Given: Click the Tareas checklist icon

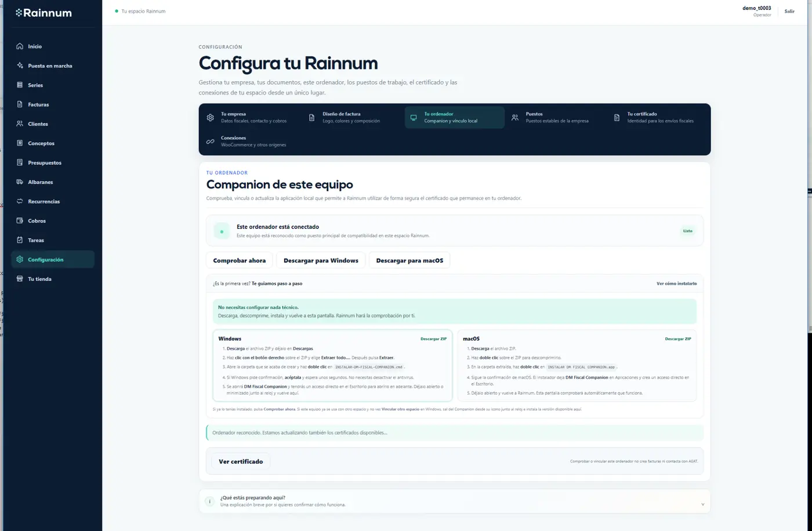Looking at the screenshot, I should (20, 240).
